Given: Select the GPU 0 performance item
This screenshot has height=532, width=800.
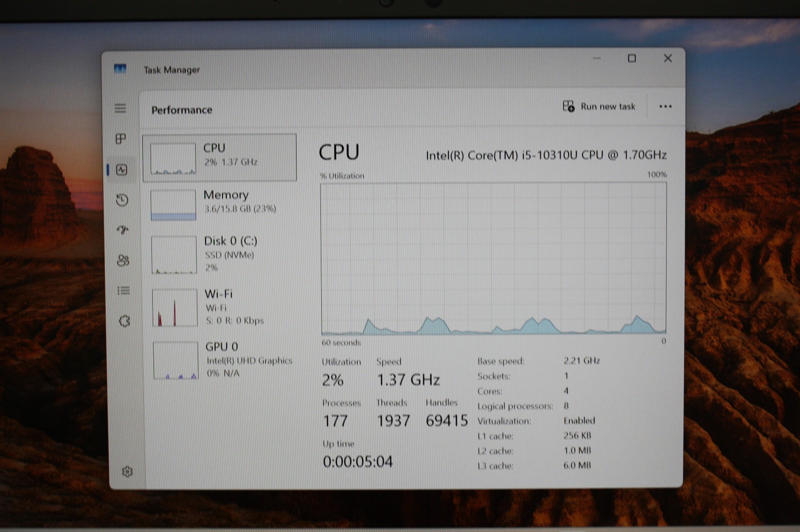Looking at the screenshot, I should click(222, 359).
